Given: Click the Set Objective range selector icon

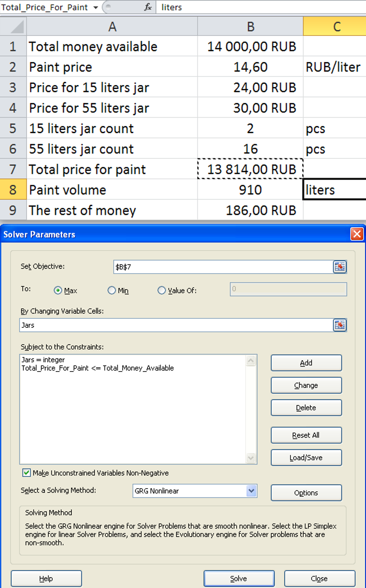Looking at the screenshot, I should (x=340, y=267).
